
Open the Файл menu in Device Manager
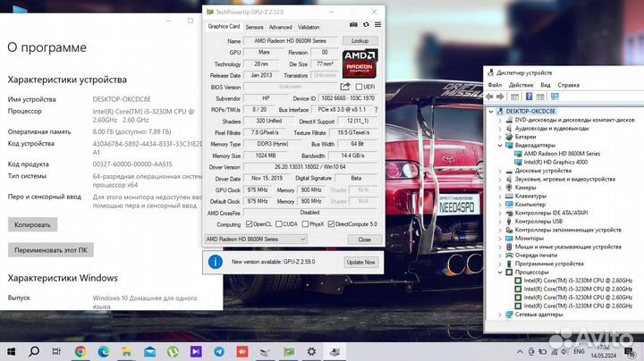click(495, 85)
